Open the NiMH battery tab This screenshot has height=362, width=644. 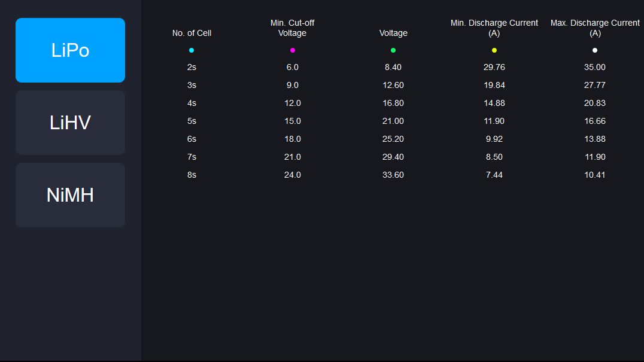coord(70,195)
